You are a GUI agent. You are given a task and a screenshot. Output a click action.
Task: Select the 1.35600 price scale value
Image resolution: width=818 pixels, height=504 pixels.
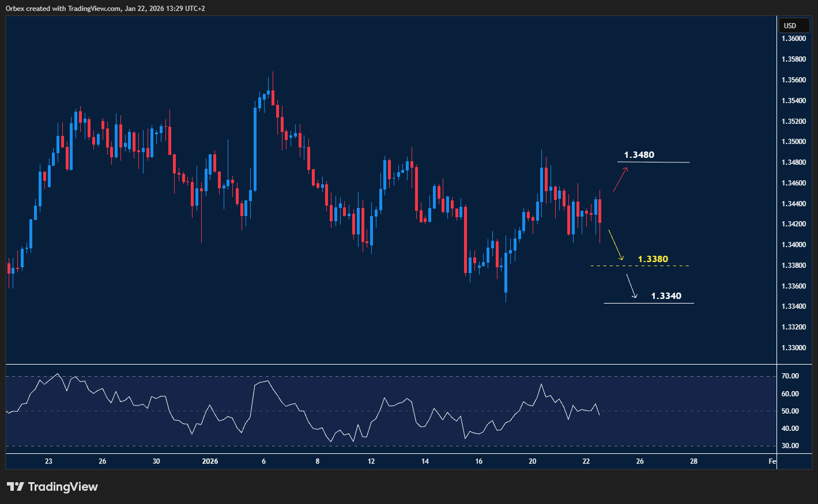point(794,80)
